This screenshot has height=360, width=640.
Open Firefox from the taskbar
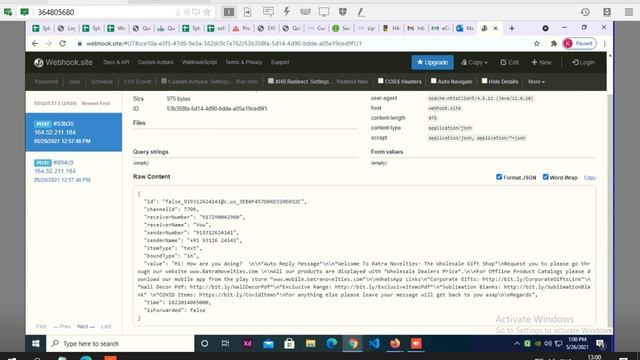coord(395,343)
